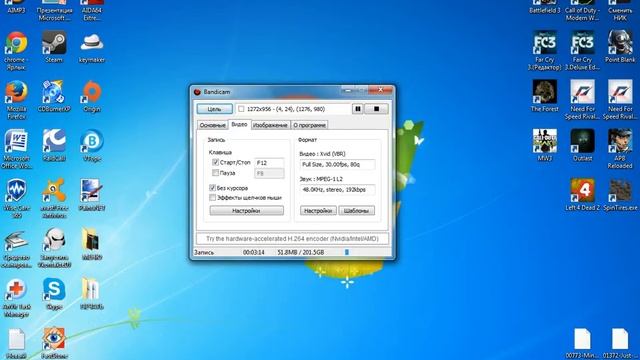Screen dimensions: 640x360
Task: Click the 00:03:14 recording time
Action: (x=253, y=253)
